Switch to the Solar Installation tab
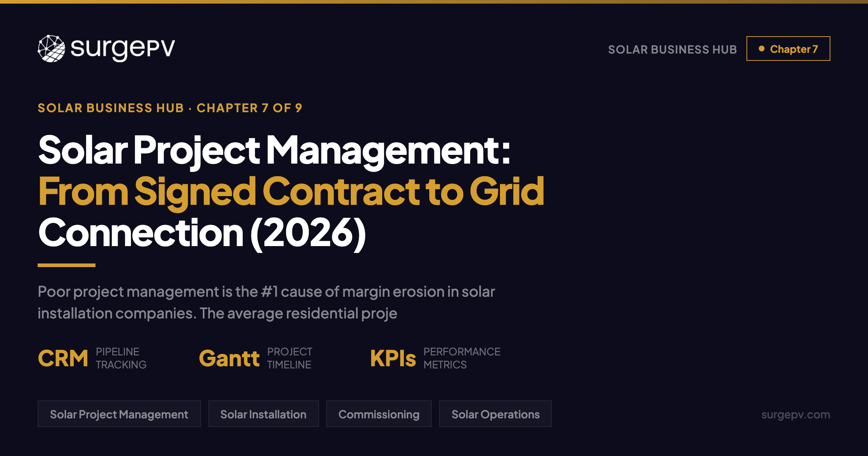Screen dimensions: 868x456 pyautogui.click(x=263, y=414)
